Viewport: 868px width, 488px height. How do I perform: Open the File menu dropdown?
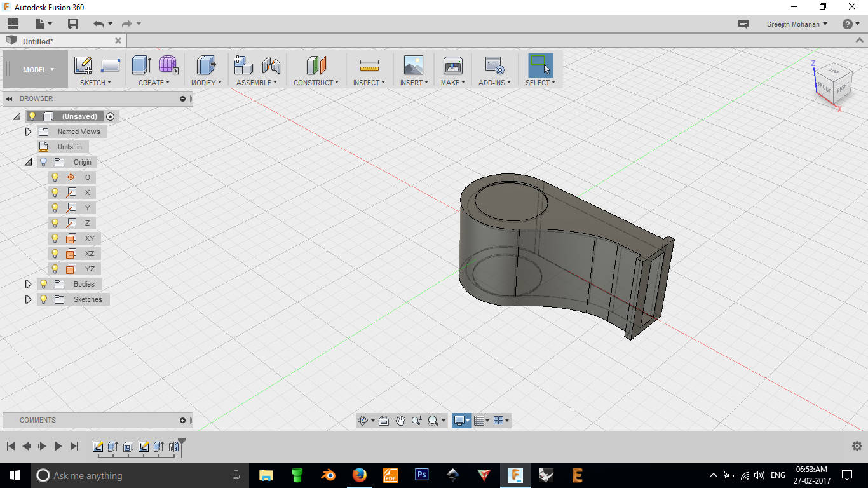click(43, 24)
